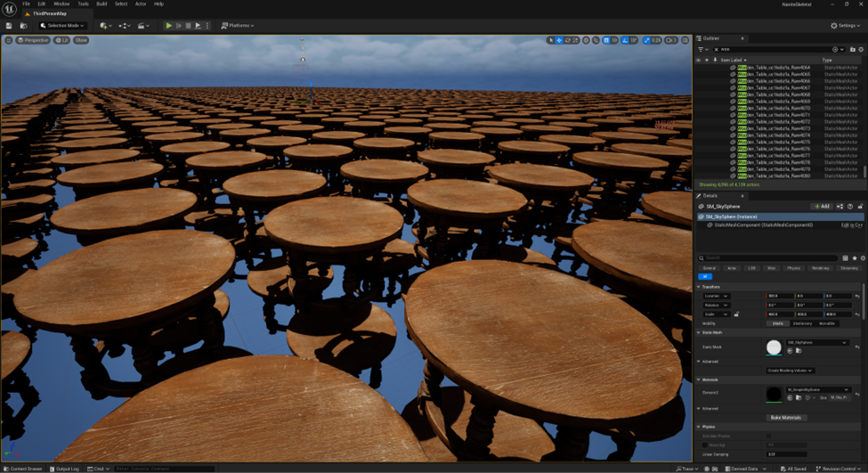Clear the Outliner search text
This screenshot has height=473, width=868.
point(716,49)
